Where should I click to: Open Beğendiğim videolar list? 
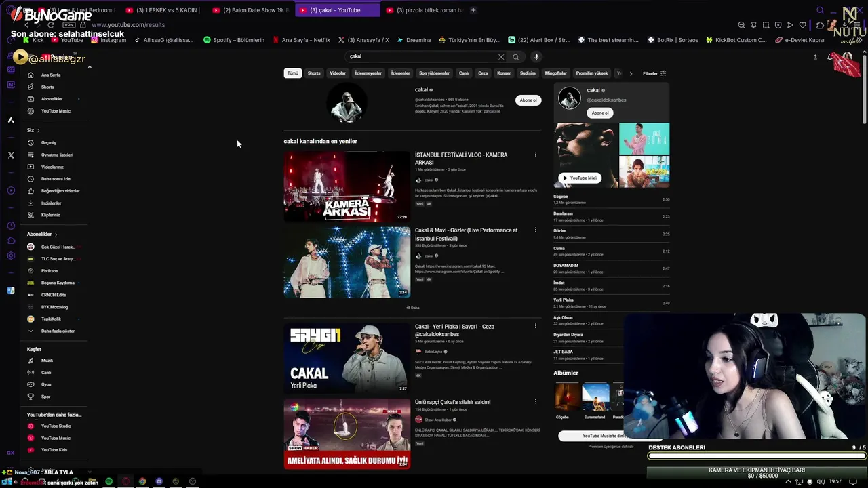click(x=60, y=191)
